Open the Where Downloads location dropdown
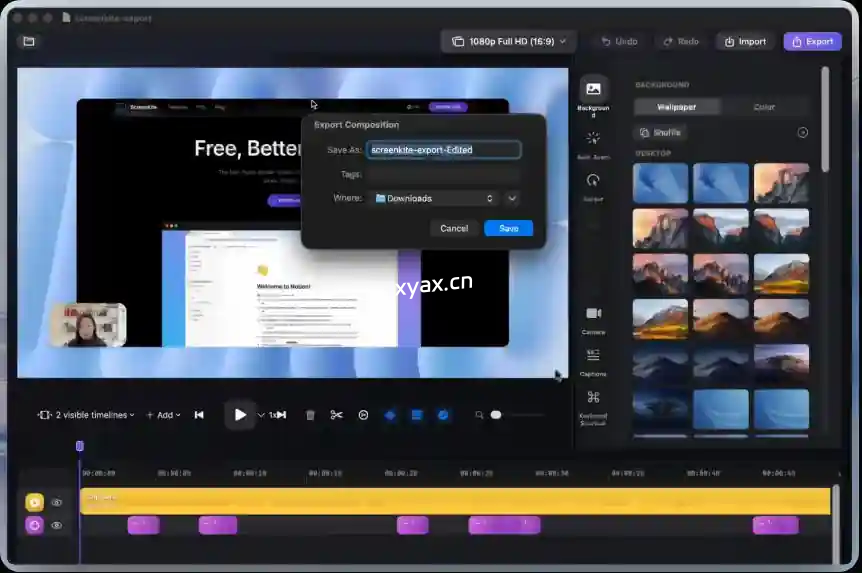The image size is (862, 573). tap(435, 198)
